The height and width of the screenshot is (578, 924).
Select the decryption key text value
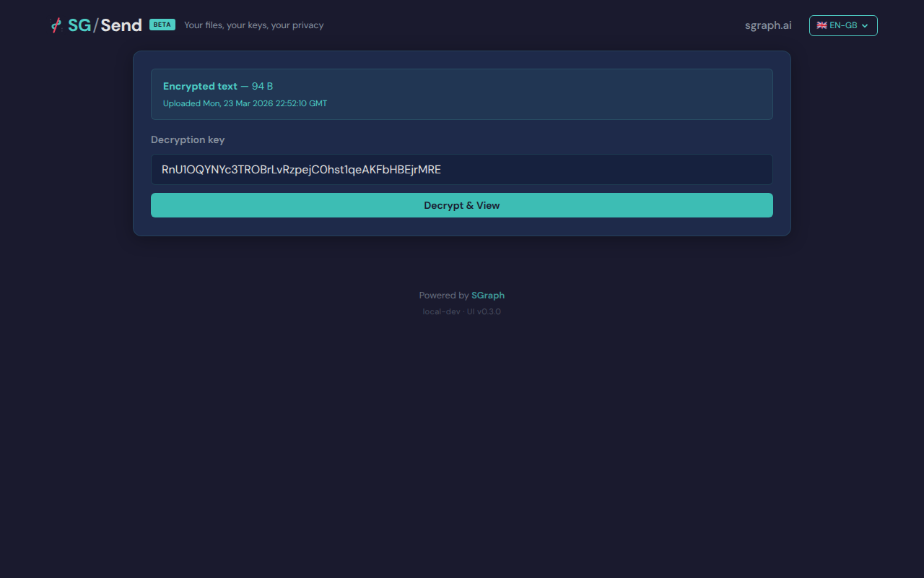click(x=300, y=169)
